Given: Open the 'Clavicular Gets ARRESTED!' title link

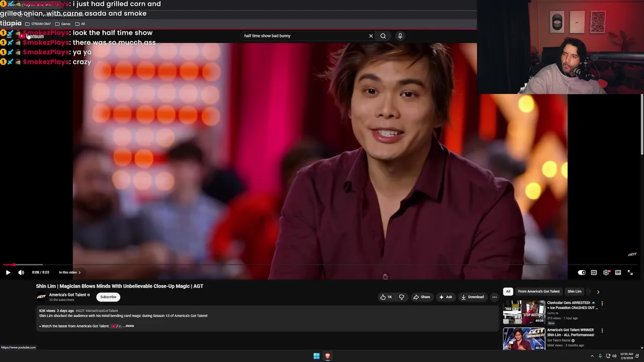Looking at the screenshot, I should coord(572,305).
